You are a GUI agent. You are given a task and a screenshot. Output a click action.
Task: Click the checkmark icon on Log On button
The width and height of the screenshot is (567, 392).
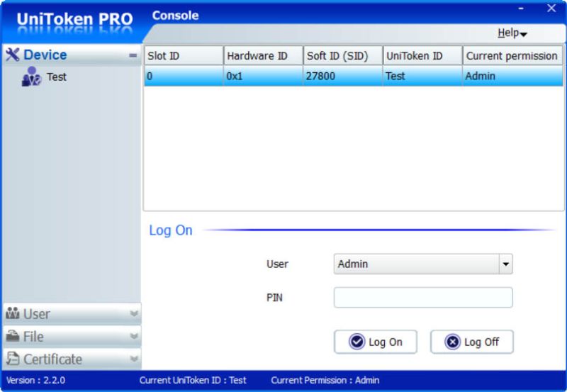pyautogui.click(x=357, y=342)
